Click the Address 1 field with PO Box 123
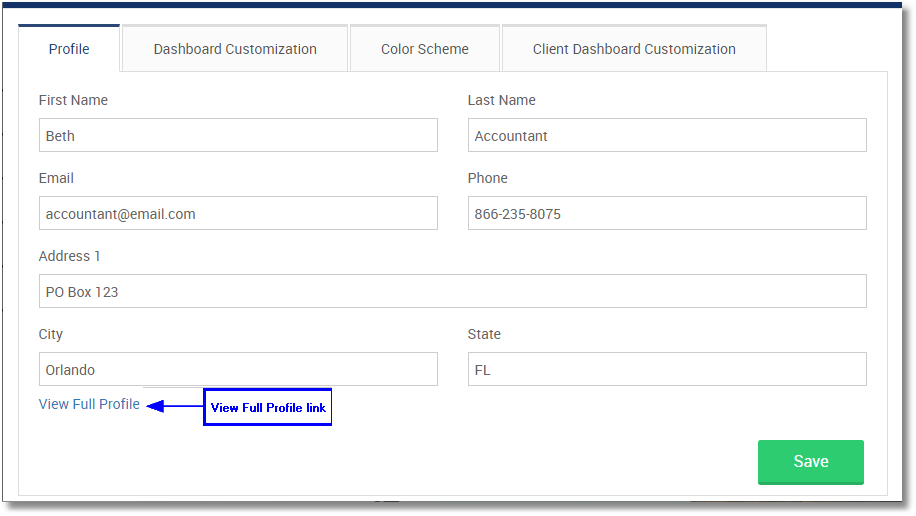916x516 pixels. [x=452, y=292]
